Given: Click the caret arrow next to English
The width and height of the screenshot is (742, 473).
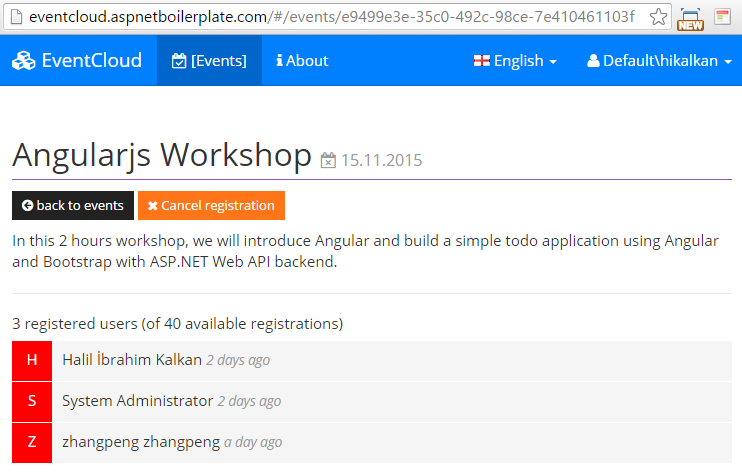Looking at the screenshot, I should pos(553,62).
